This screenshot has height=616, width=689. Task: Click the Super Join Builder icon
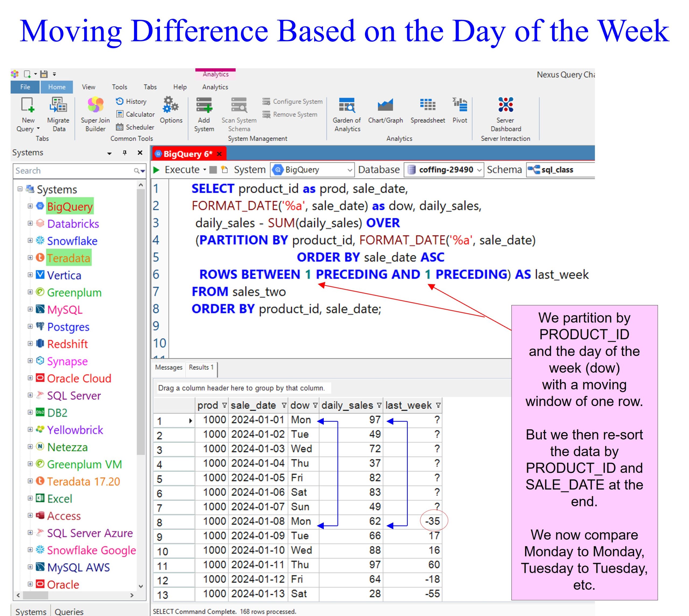pyautogui.click(x=95, y=105)
